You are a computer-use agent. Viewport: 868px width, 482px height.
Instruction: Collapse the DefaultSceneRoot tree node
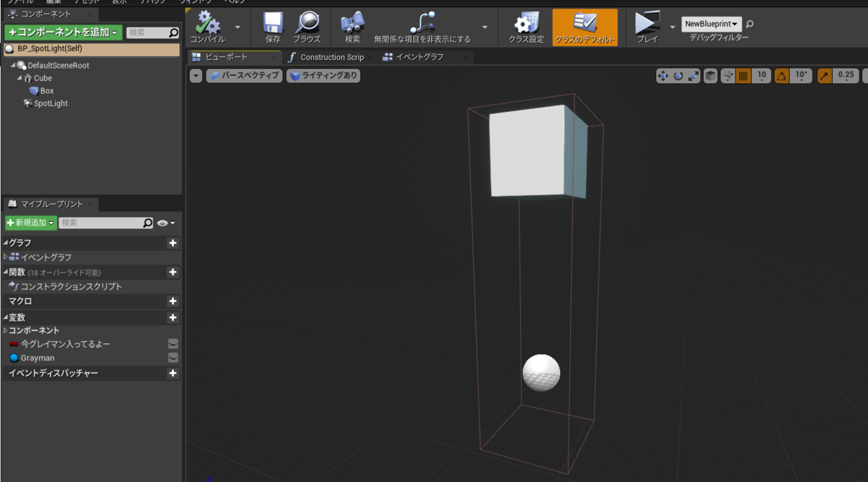click(x=14, y=65)
